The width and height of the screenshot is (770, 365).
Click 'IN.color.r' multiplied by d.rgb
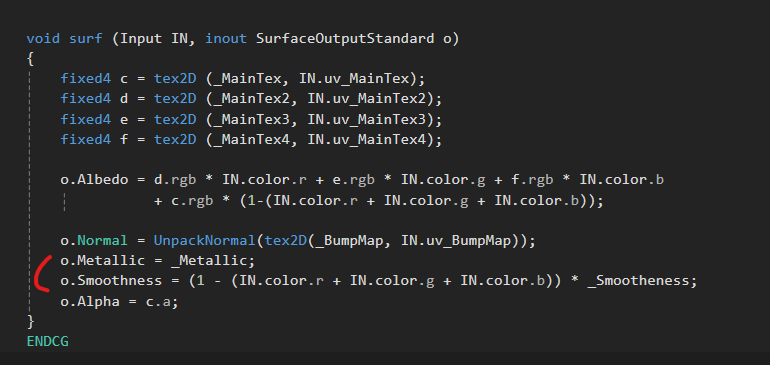265,180
